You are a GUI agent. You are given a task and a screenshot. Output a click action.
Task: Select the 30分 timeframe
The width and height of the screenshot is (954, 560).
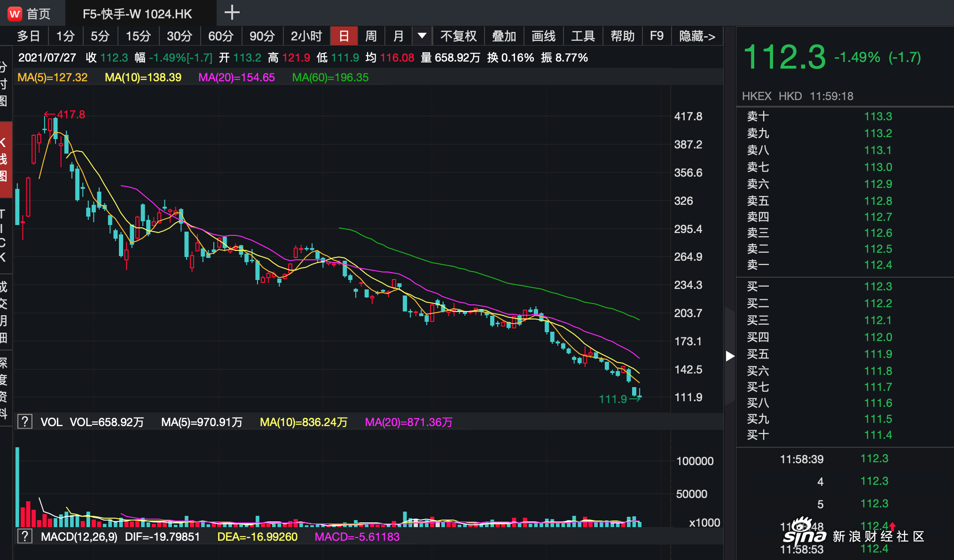click(x=180, y=36)
